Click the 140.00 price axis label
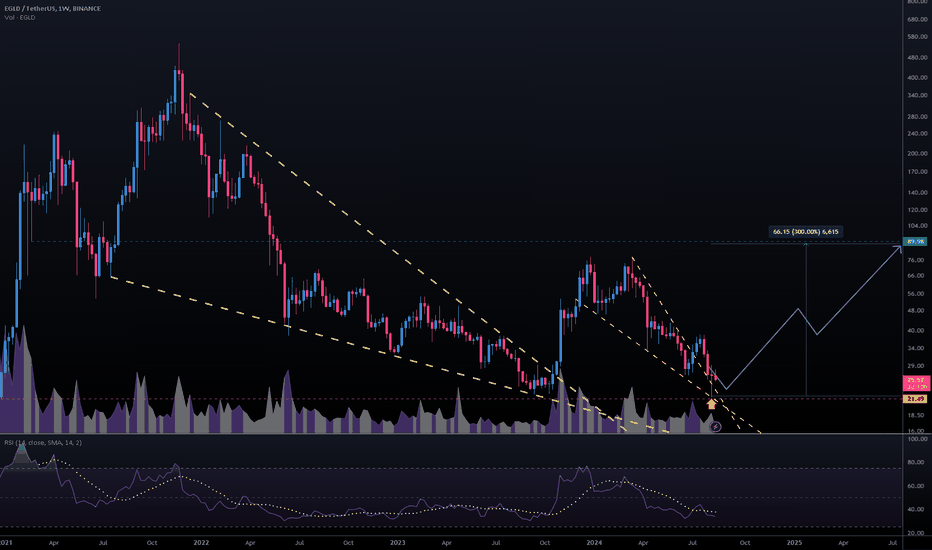Viewport: 932px width, 550px height. (x=917, y=193)
